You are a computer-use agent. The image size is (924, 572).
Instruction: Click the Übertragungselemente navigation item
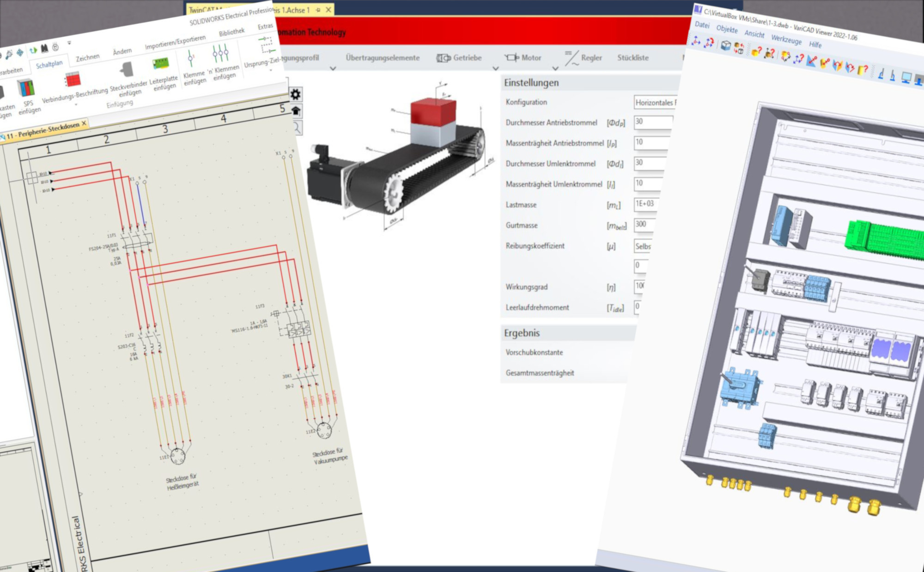point(383,58)
